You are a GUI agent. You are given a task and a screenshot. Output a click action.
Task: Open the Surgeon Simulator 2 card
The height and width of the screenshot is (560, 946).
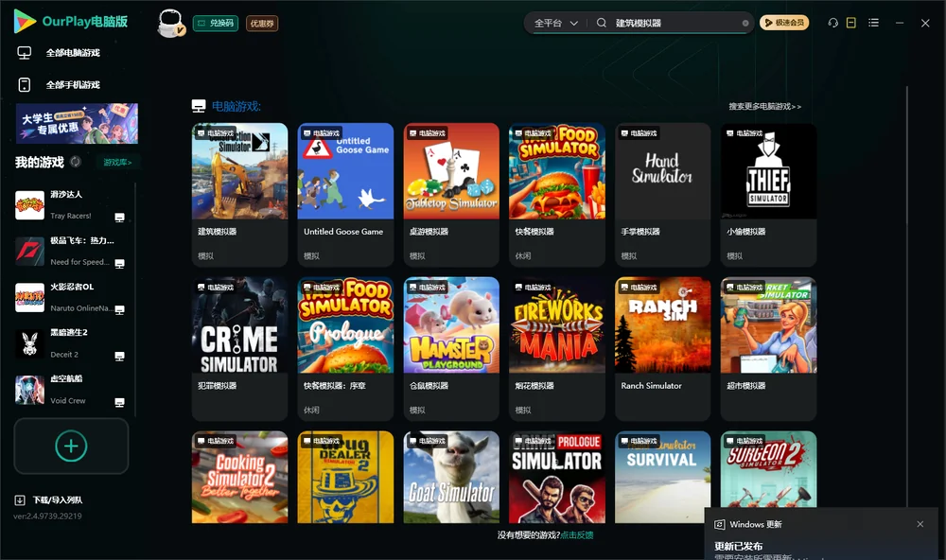click(x=768, y=469)
